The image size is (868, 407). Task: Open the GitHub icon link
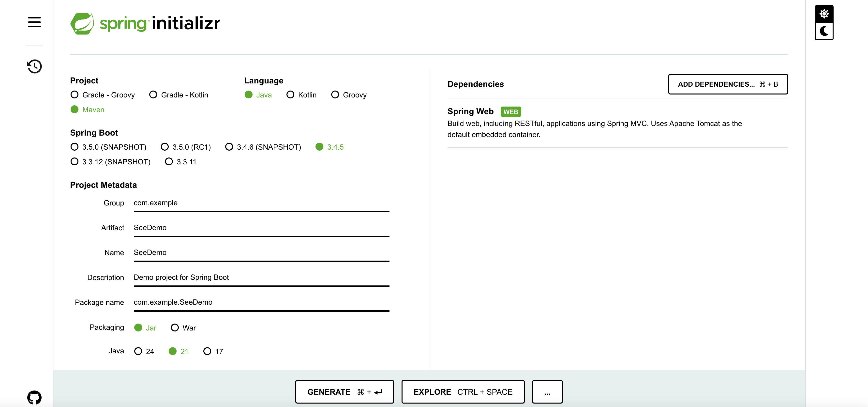(34, 397)
